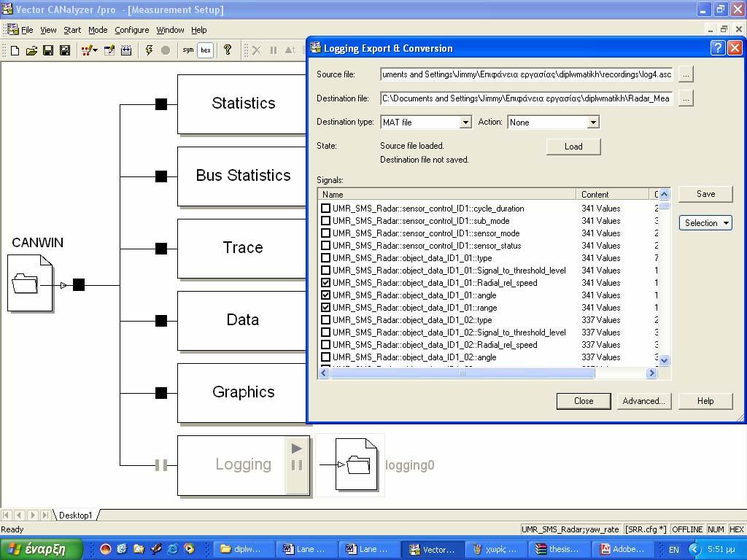Close the Logging Export dialog with Close
Viewport: 747px width, 560px height.
(x=584, y=401)
